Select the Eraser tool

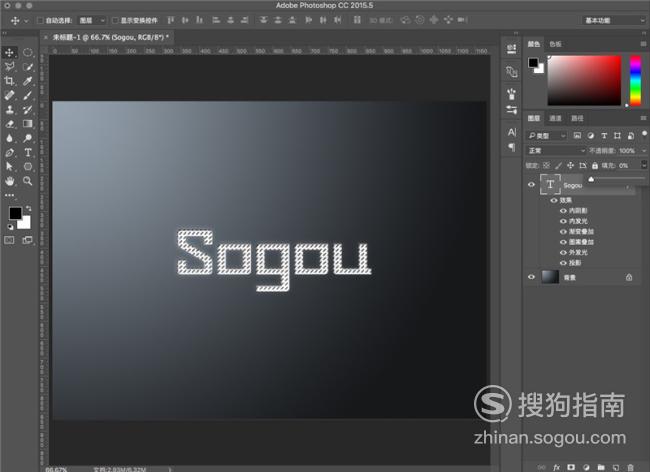9,124
